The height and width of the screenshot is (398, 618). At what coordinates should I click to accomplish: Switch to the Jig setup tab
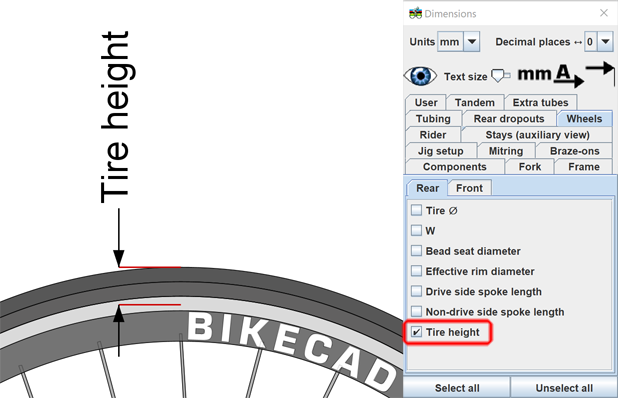tap(441, 151)
